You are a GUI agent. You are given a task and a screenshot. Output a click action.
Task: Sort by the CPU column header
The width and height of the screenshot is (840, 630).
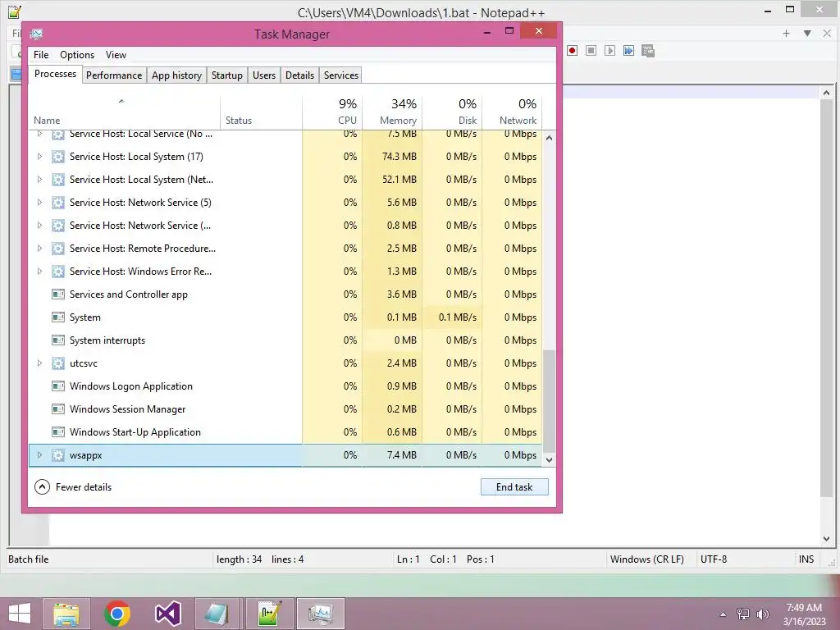332,112
